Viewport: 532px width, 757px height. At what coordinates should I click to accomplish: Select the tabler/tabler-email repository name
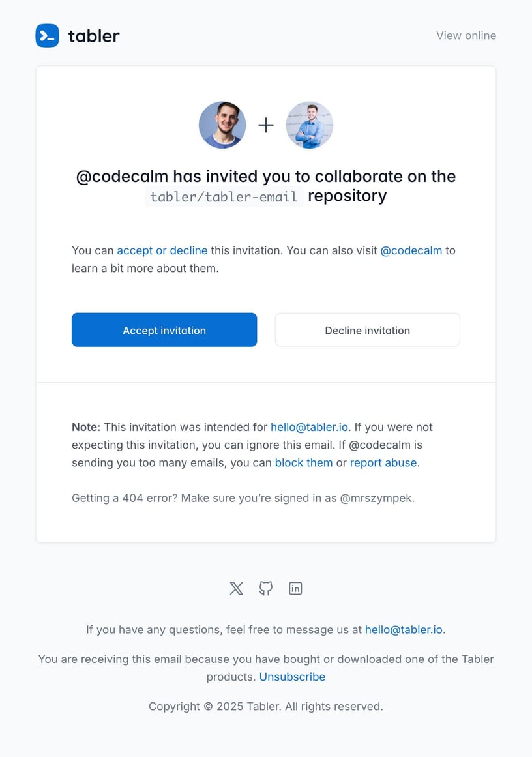coord(224,196)
